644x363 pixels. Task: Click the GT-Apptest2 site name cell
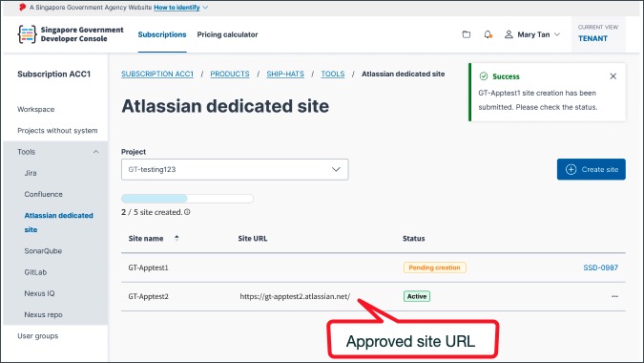click(x=148, y=296)
